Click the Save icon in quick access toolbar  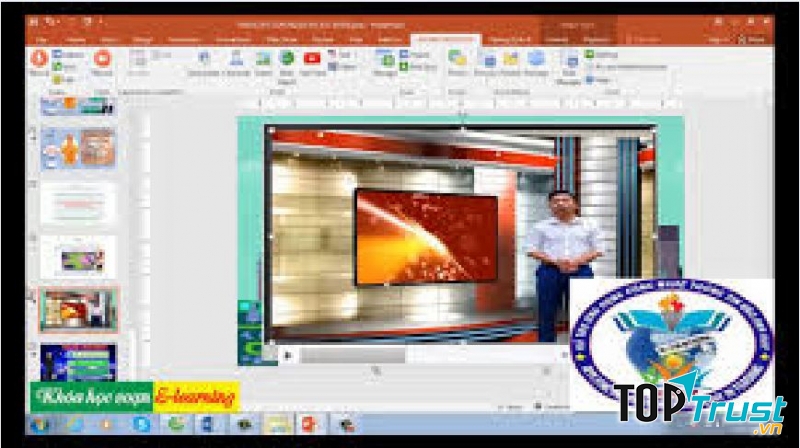(34, 22)
